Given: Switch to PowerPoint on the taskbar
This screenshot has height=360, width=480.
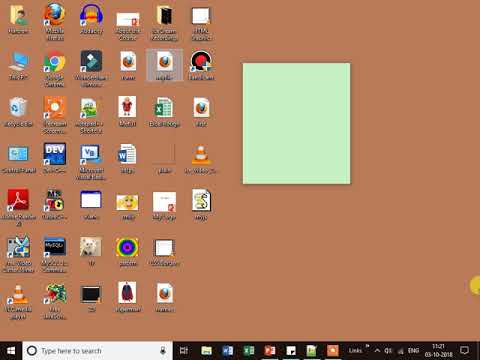Looking at the screenshot, I should click(270, 351).
